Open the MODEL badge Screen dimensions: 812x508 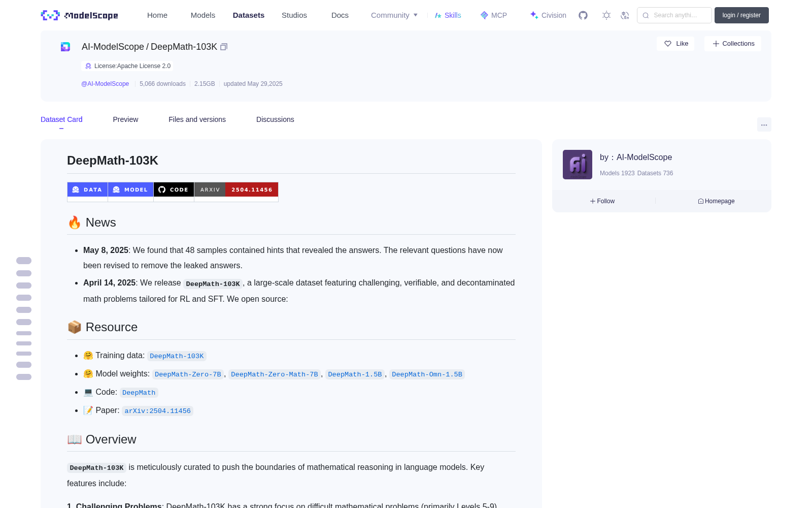click(131, 189)
